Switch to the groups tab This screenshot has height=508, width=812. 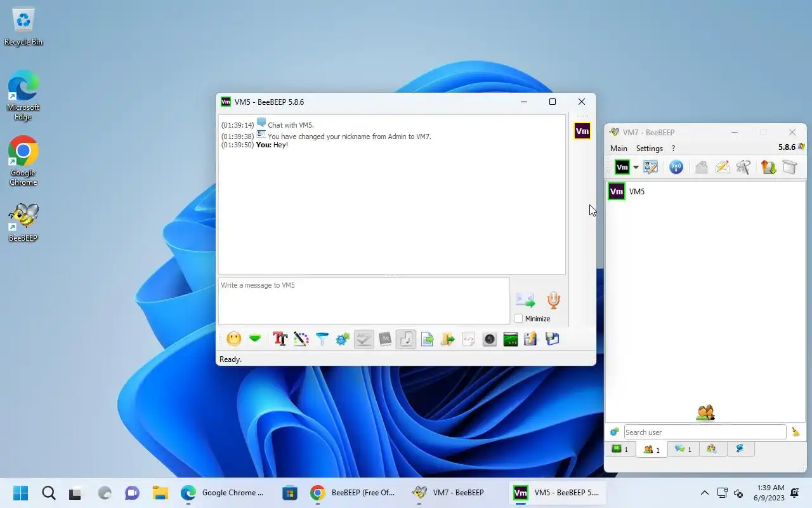pos(712,449)
